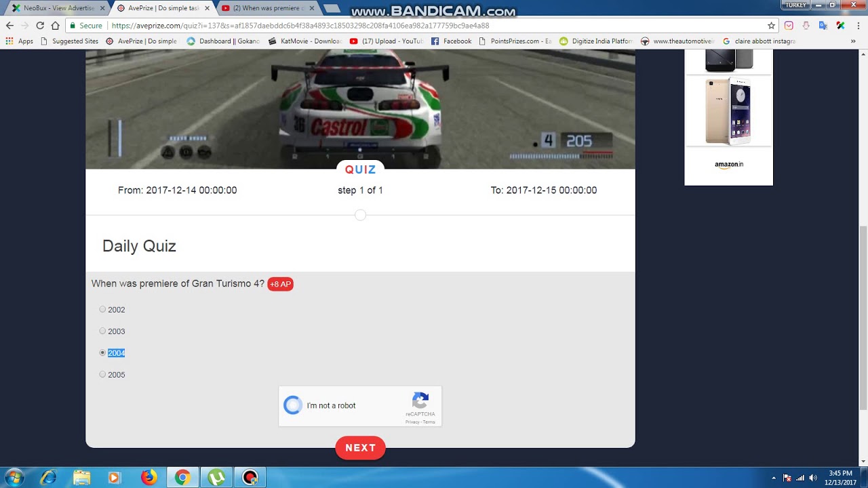The width and height of the screenshot is (868, 488).
Task: Click the +8 AP reward badge
Action: tap(280, 284)
